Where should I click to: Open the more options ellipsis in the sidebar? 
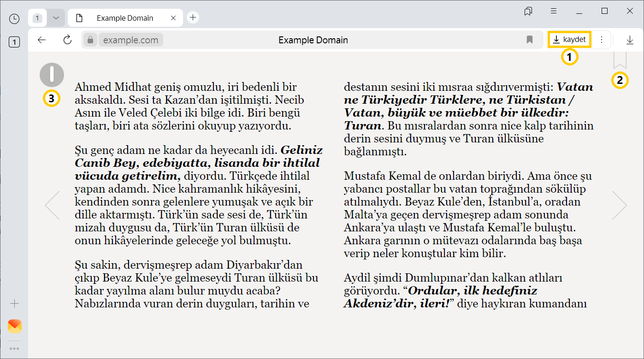[14, 348]
